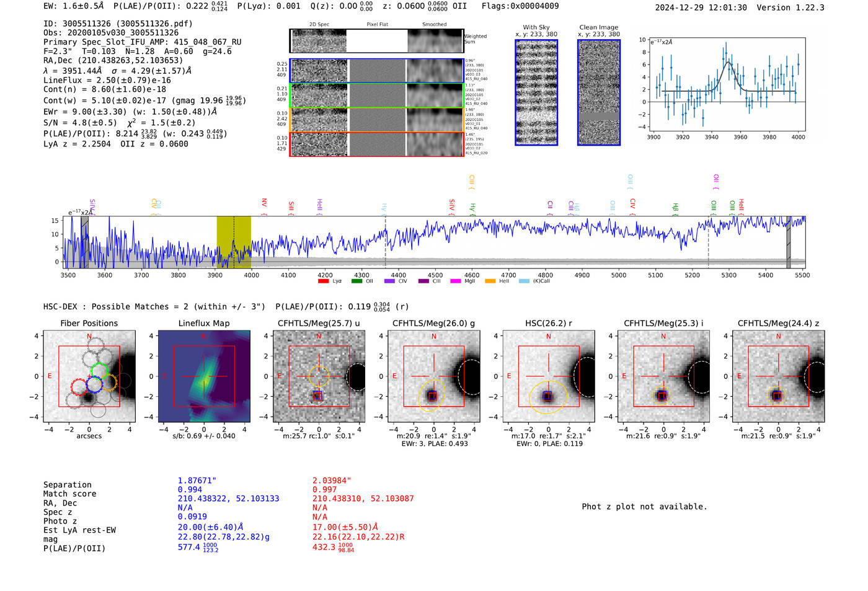Click the 'Est LyA rest-EW' row label
The height and width of the screenshot is (591, 868).
(x=79, y=530)
